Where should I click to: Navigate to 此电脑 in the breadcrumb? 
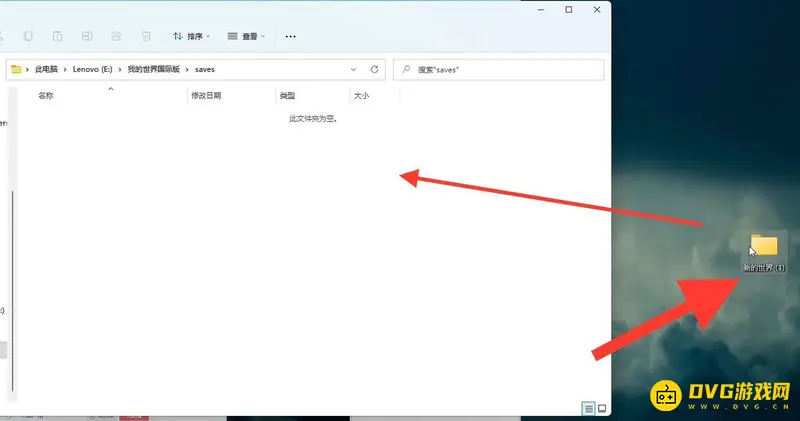[47, 70]
